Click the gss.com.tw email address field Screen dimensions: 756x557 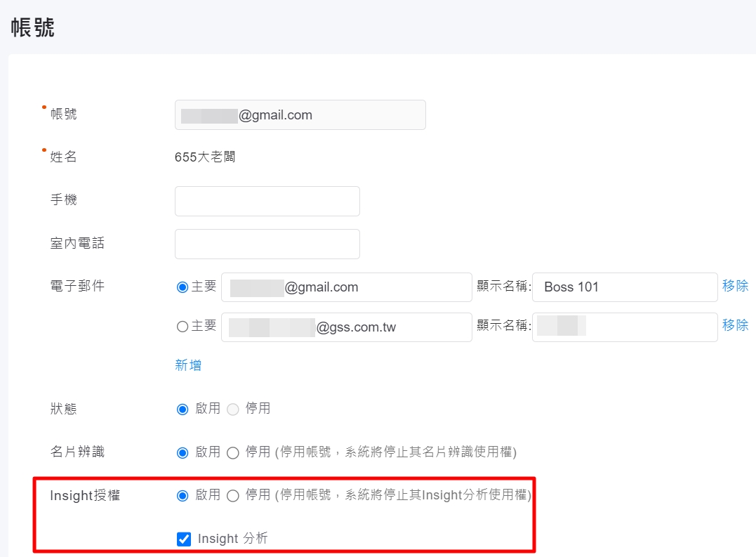(x=346, y=327)
